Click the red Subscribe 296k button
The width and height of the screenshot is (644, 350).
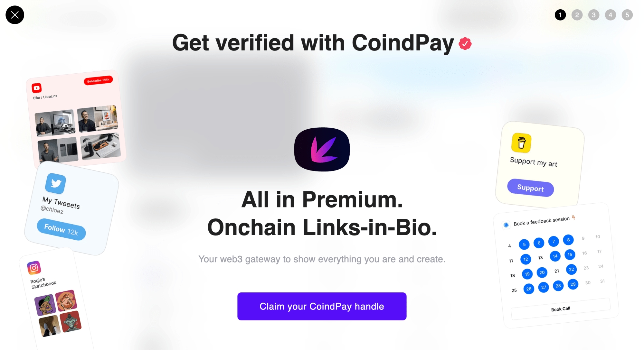[98, 80]
